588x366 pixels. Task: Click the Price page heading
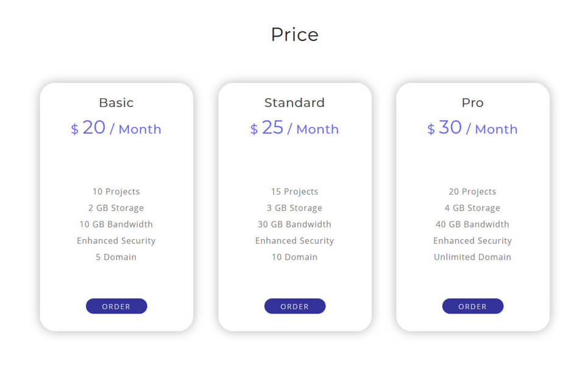click(x=294, y=35)
